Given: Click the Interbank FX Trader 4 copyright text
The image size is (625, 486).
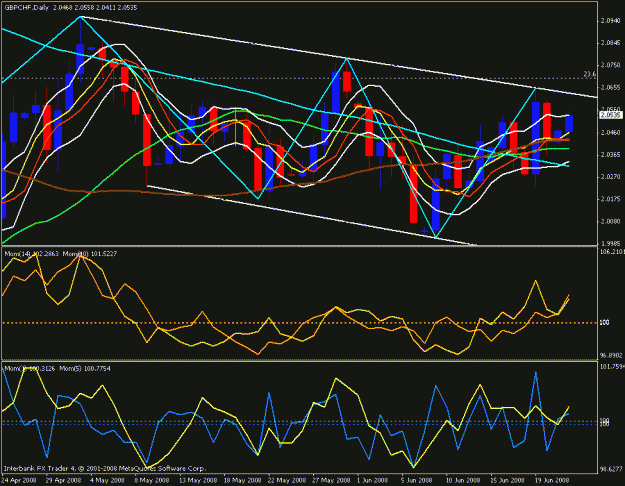Looking at the screenshot, I should click(x=105, y=469).
